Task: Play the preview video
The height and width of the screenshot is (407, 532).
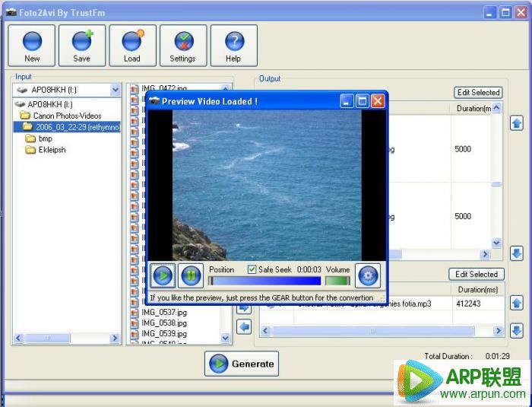Action: [163, 275]
